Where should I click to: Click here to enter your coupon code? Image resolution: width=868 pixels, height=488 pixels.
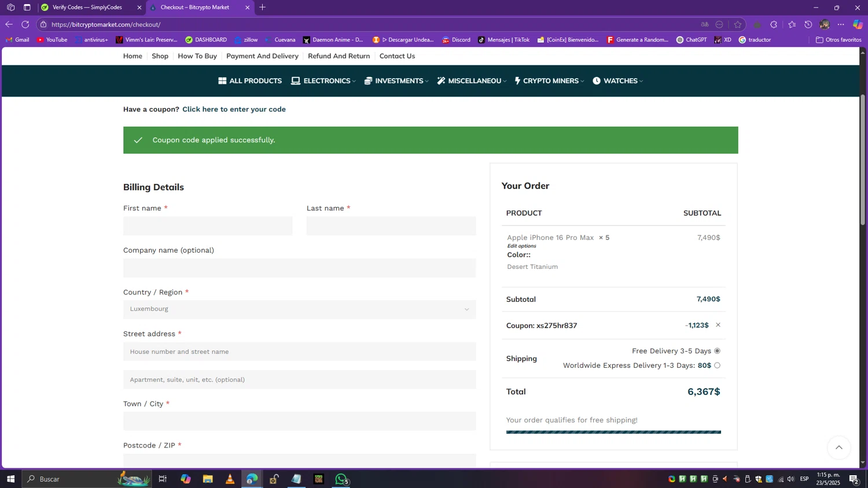point(234,109)
